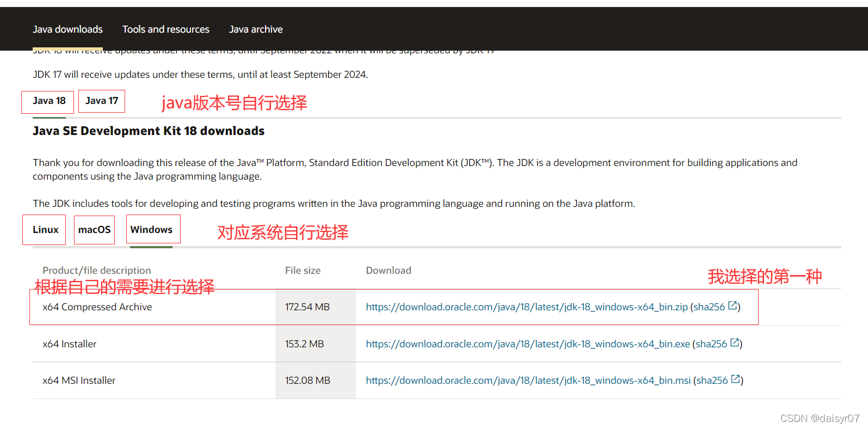The height and width of the screenshot is (429, 868).
Task: Open sha256 link for zip archive
Action: click(x=709, y=307)
